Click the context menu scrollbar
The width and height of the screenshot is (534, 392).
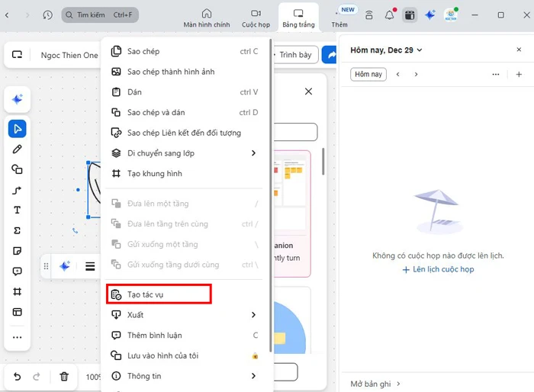(x=271, y=195)
